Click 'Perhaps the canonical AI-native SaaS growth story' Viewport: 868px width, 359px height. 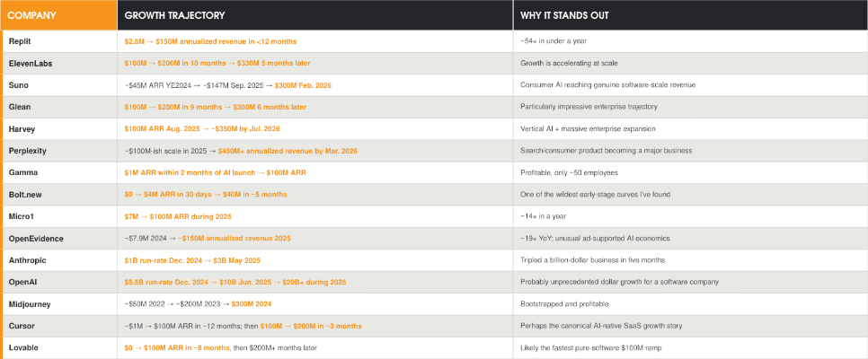tap(690, 326)
